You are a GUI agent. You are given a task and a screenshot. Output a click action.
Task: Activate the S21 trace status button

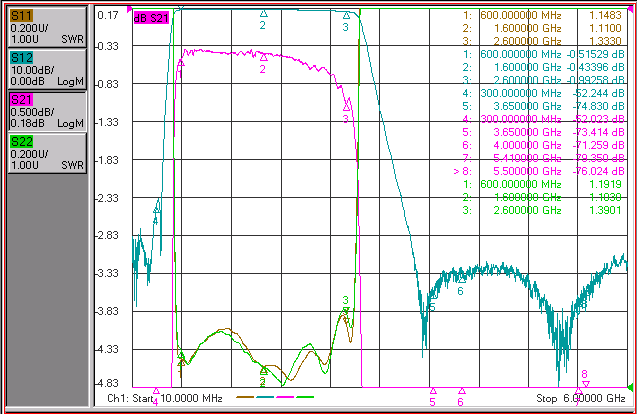pos(47,111)
